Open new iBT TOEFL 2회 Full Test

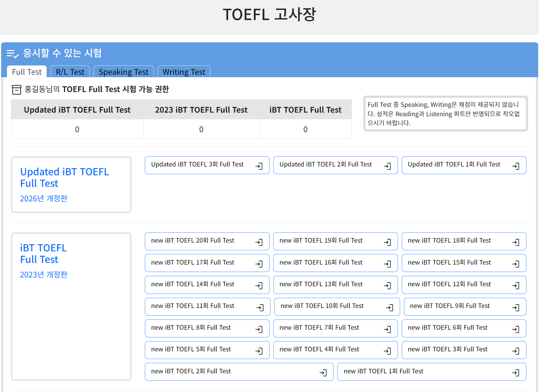[x=239, y=372]
